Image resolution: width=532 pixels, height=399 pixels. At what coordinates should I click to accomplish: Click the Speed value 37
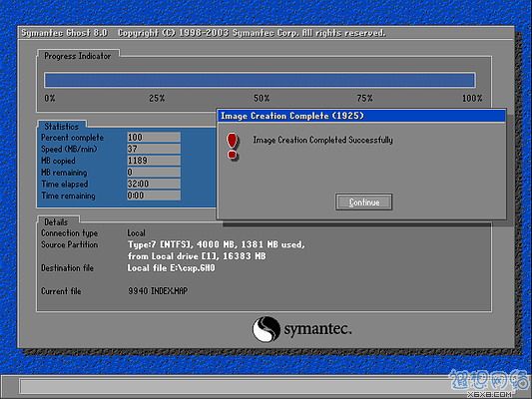tap(154, 149)
